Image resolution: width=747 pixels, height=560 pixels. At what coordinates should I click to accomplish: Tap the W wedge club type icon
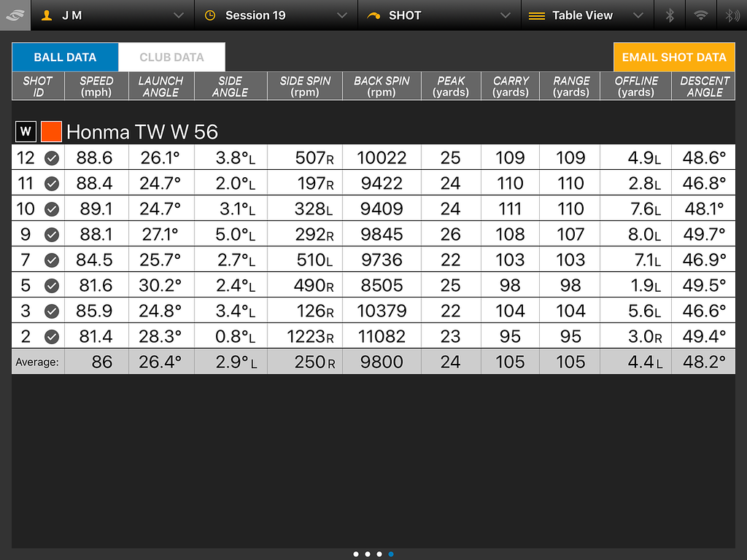(x=26, y=131)
